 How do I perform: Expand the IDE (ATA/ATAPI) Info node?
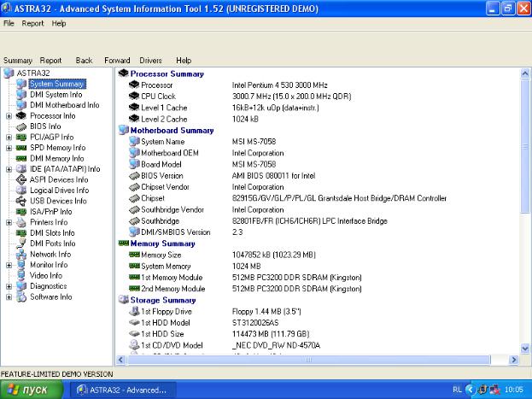(9, 169)
